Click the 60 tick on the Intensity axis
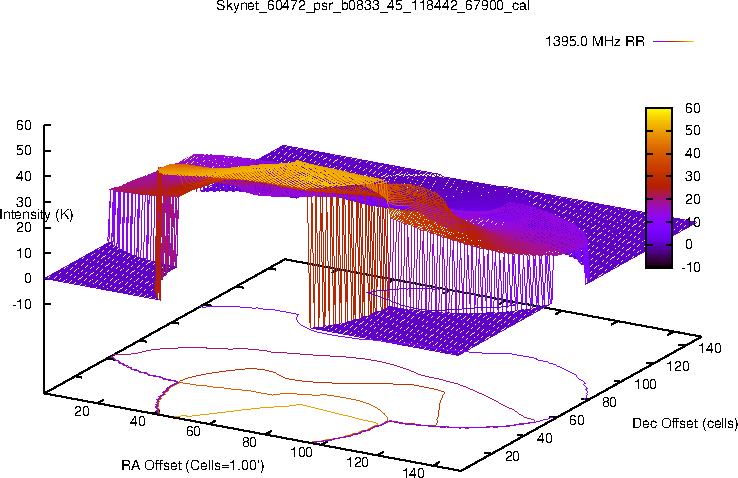738x478 pixels. (24, 125)
